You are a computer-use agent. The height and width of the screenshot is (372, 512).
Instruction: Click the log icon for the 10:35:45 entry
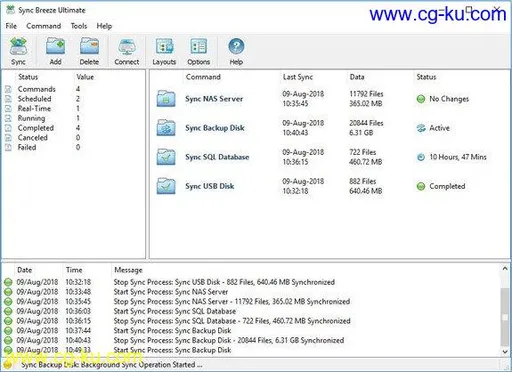tap(8, 301)
